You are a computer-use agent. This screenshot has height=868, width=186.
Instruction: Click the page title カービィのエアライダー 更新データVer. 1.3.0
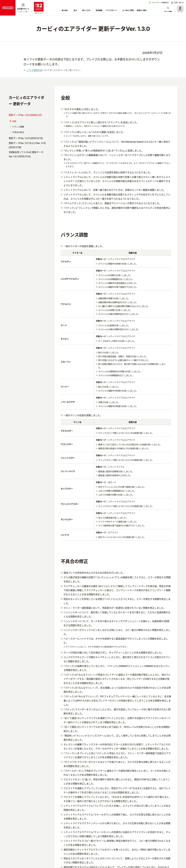pyautogui.click(x=93, y=29)
